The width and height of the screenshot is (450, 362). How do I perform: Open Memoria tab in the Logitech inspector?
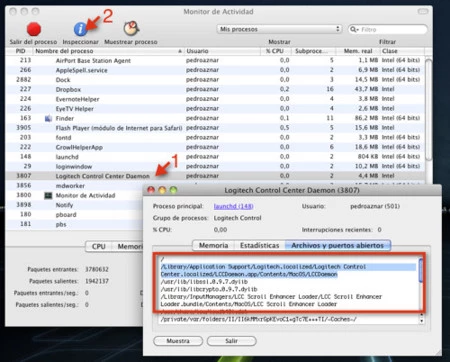pyautogui.click(x=214, y=246)
